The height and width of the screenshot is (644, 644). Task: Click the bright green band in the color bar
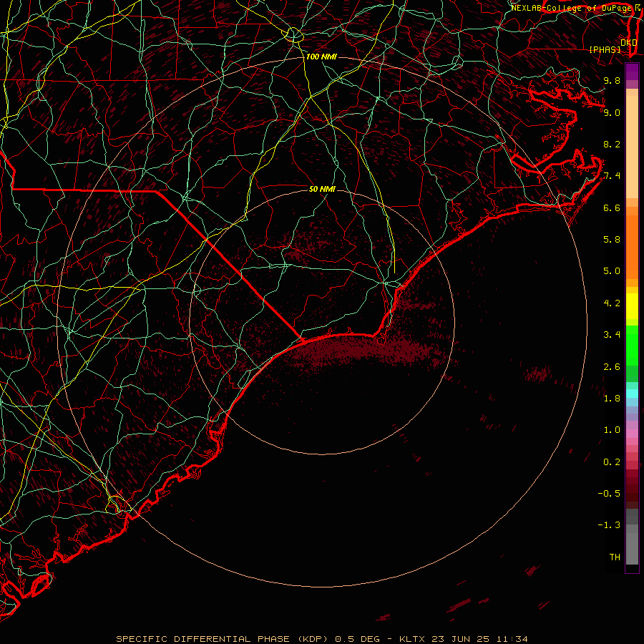(632, 346)
